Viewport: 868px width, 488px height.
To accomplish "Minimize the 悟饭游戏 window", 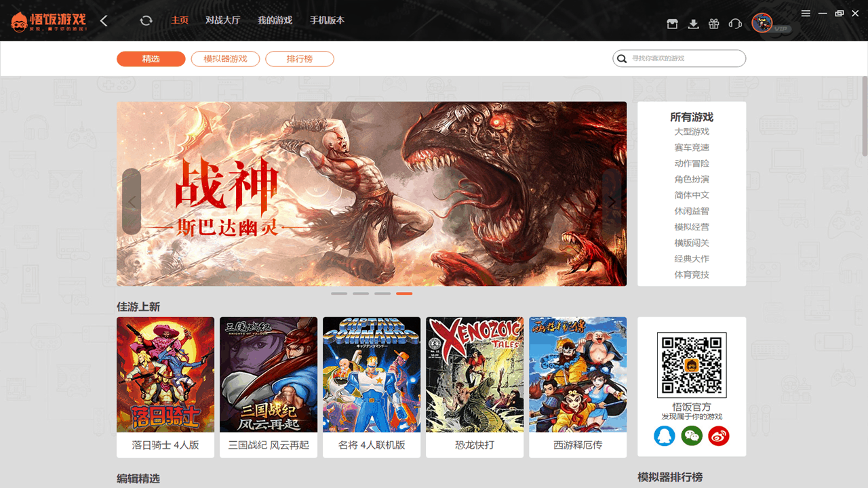I will click(823, 14).
